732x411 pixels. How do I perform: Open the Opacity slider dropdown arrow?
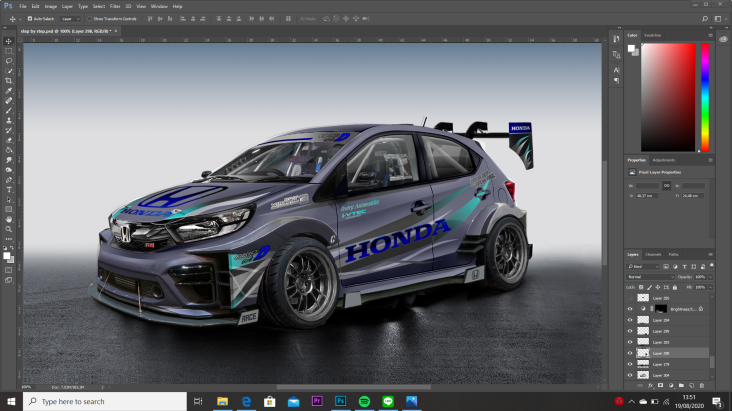(x=711, y=277)
